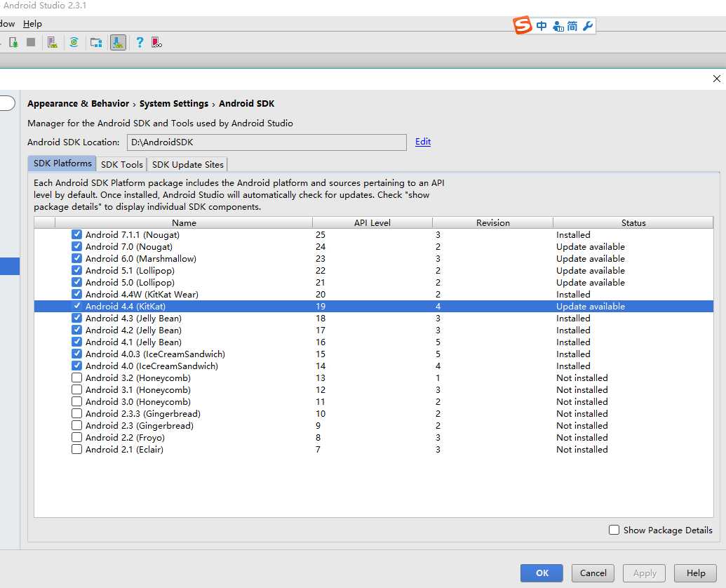Check Android 3.2 (Honeycomb) checkbox
The image size is (726, 588).
coord(77,377)
